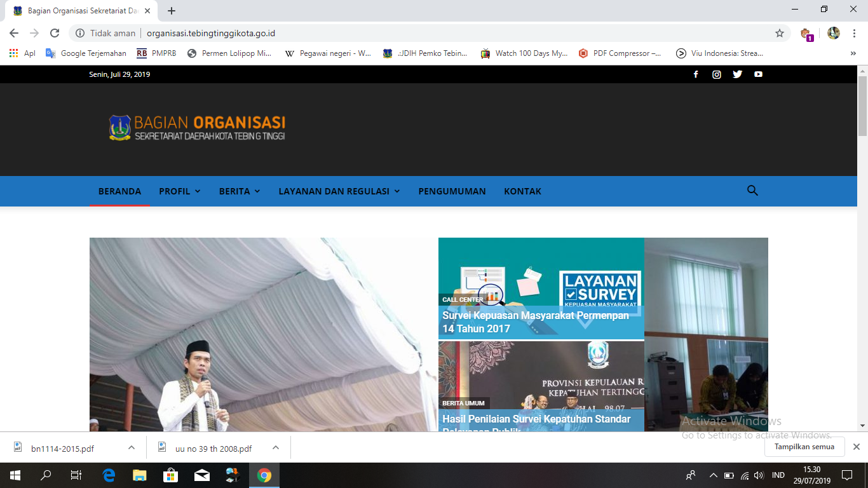
Task: Open Watch 100 Days My bookmark
Action: pyautogui.click(x=524, y=53)
